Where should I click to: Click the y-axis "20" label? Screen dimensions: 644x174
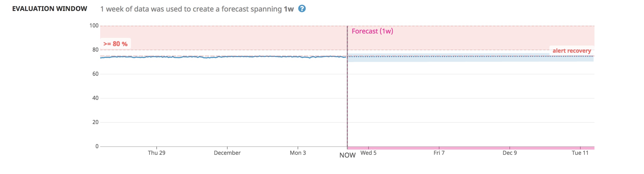(x=95, y=122)
